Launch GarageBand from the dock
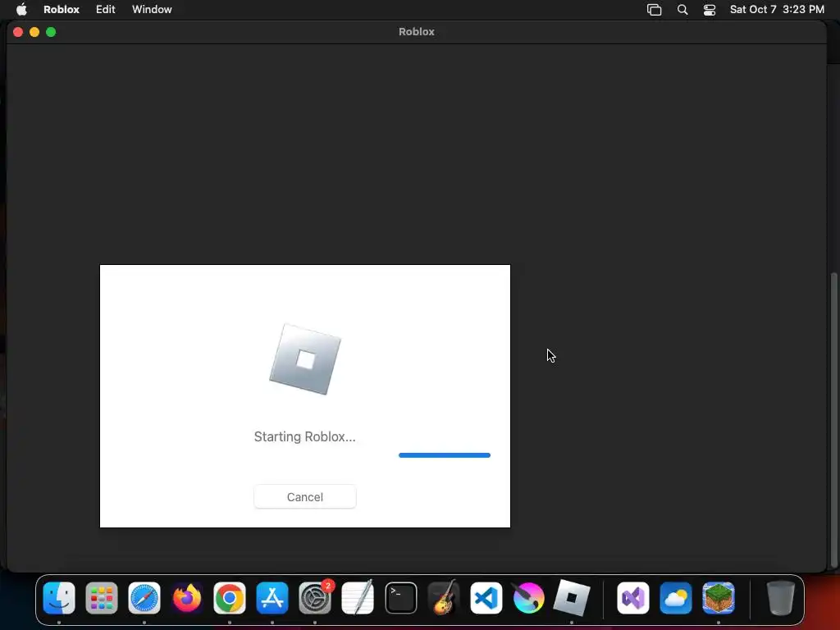The width and height of the screenshot is (840, 630). 443,598
